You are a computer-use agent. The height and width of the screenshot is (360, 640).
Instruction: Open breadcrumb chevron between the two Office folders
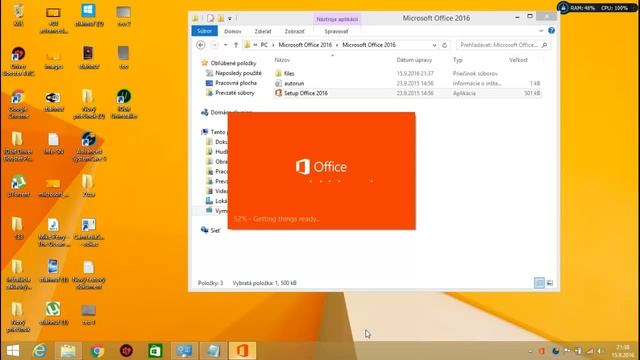(337, 45)
